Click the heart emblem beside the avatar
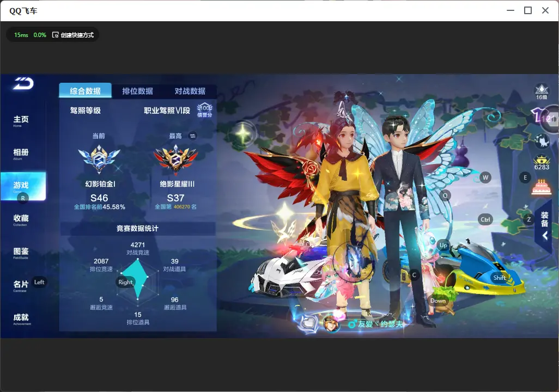 (308, 323)
